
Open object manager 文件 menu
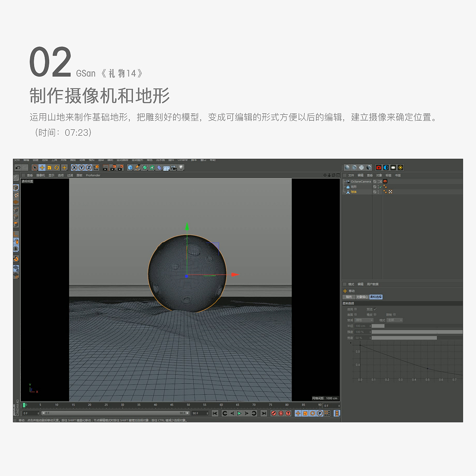[351, 175]
